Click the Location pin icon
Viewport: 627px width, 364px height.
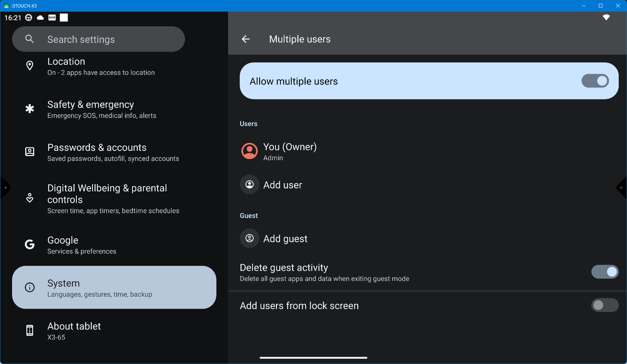point(30,66)
